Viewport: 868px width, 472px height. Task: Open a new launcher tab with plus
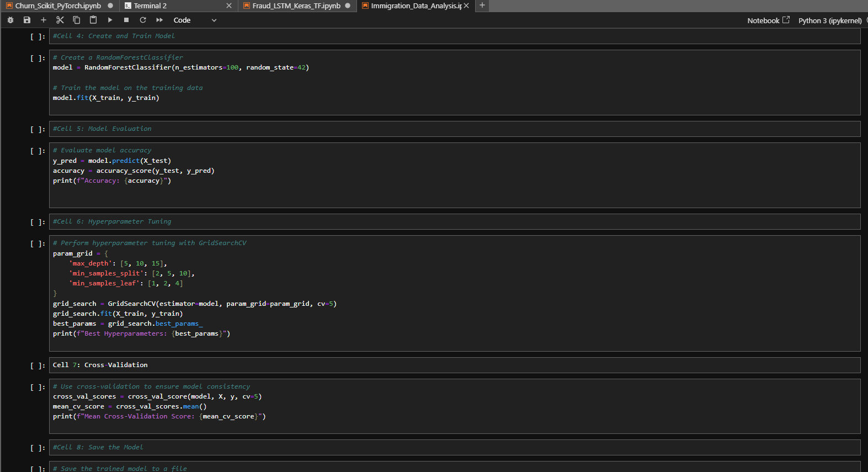click(482, 6)
